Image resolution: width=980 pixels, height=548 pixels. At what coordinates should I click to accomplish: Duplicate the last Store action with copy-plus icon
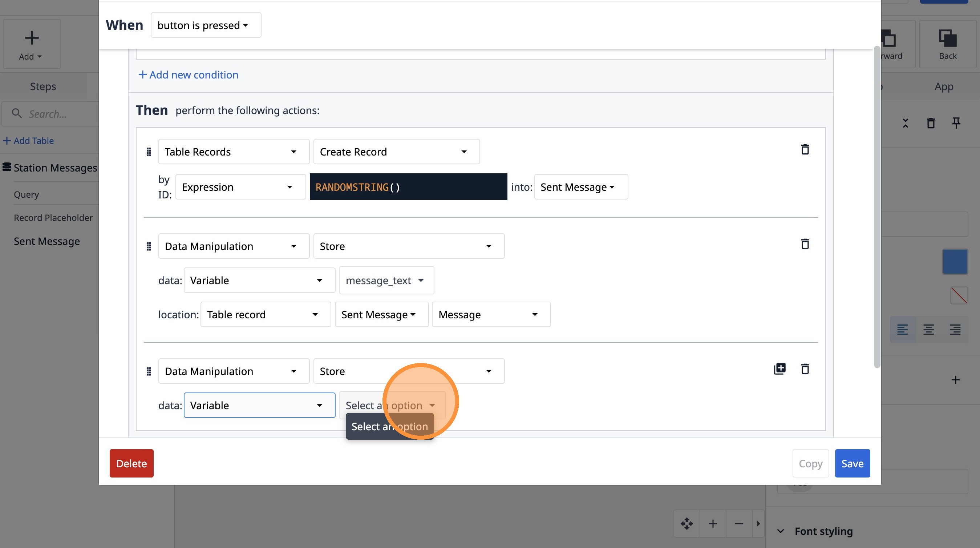coord(779,369)
